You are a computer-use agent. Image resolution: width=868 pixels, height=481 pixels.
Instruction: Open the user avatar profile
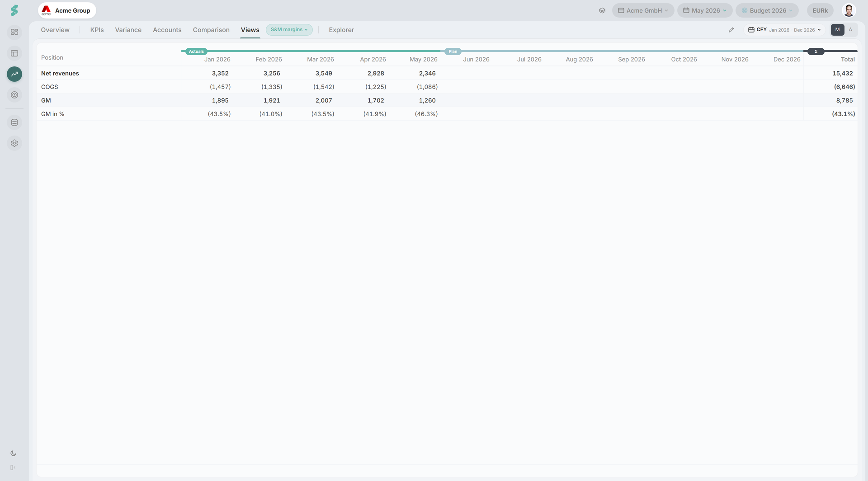[849, 10]
